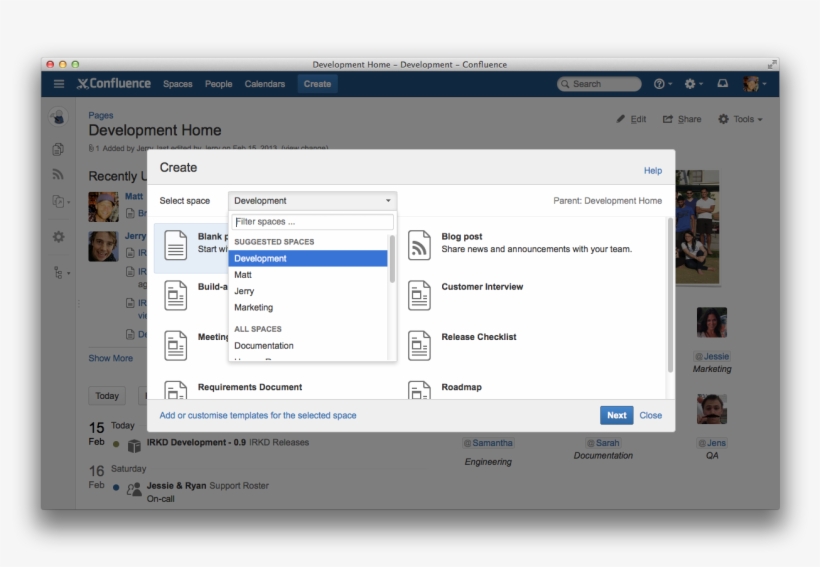This screenshot has width=820, height=567.
Task: Open the notifications tray icon
Action: [x=723, y=84]
